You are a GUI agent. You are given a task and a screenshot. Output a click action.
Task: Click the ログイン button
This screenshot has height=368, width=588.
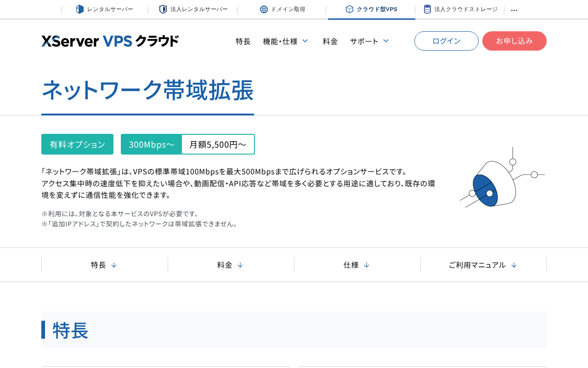[447, 41]
